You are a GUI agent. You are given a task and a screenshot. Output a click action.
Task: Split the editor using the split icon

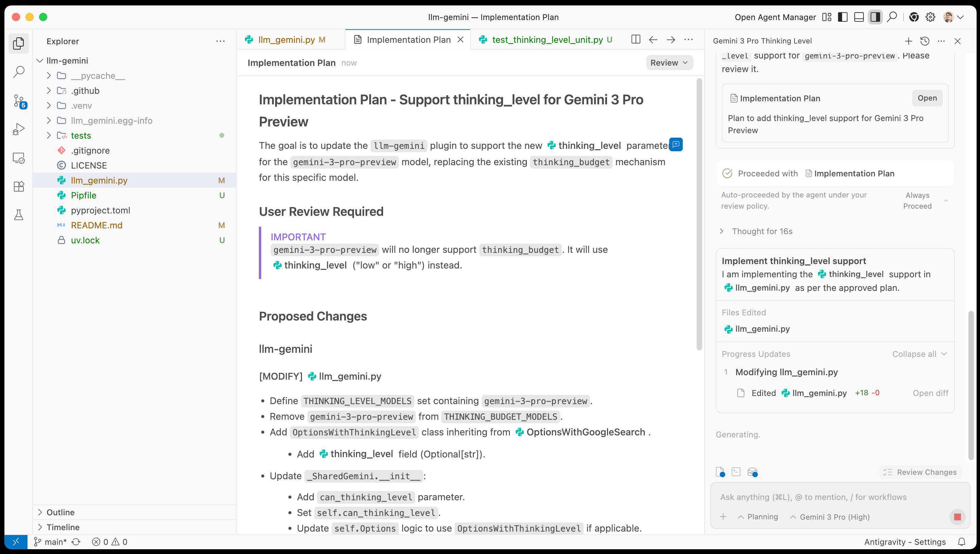point(635,39)
